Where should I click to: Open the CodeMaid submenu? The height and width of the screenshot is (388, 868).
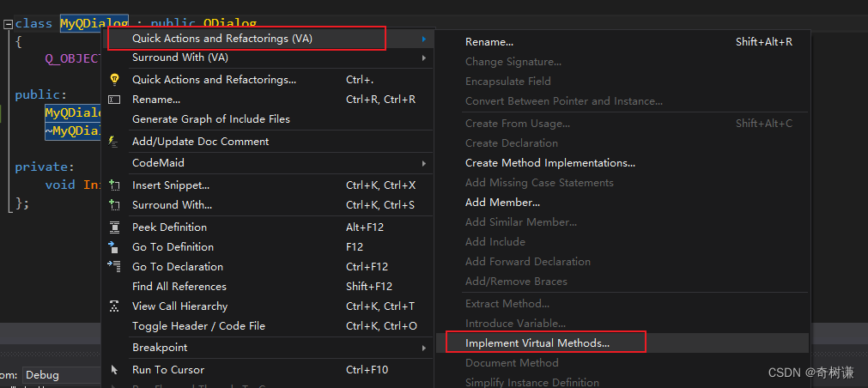[x=267, y=163]
